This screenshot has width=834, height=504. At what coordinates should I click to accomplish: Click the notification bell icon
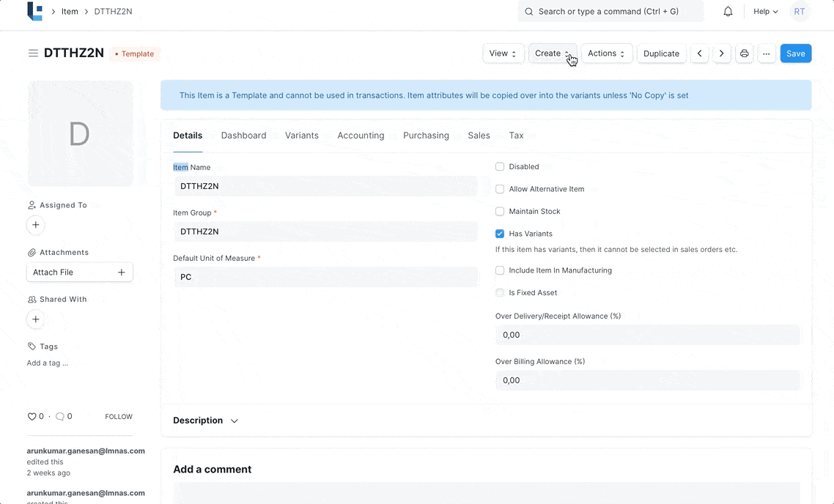(x=728, y=12)
